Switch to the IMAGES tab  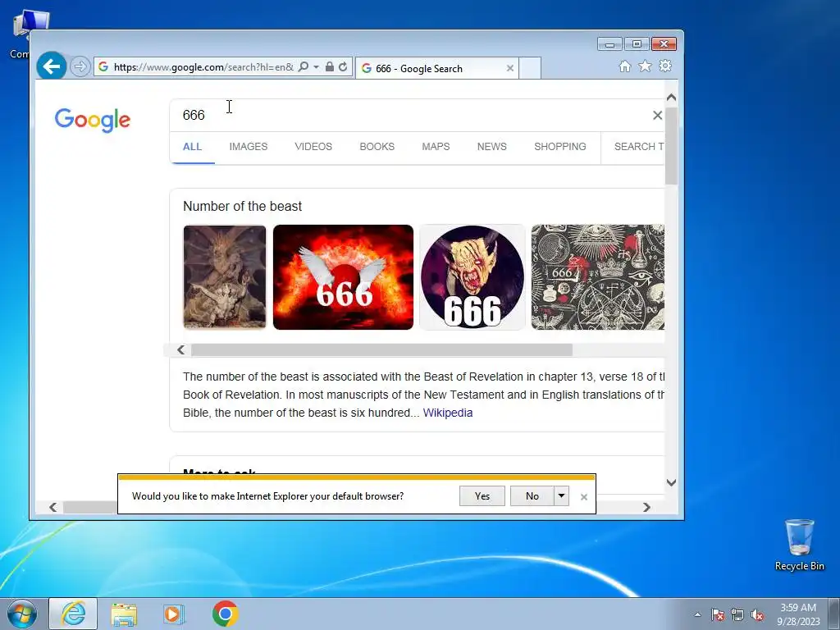248,146
